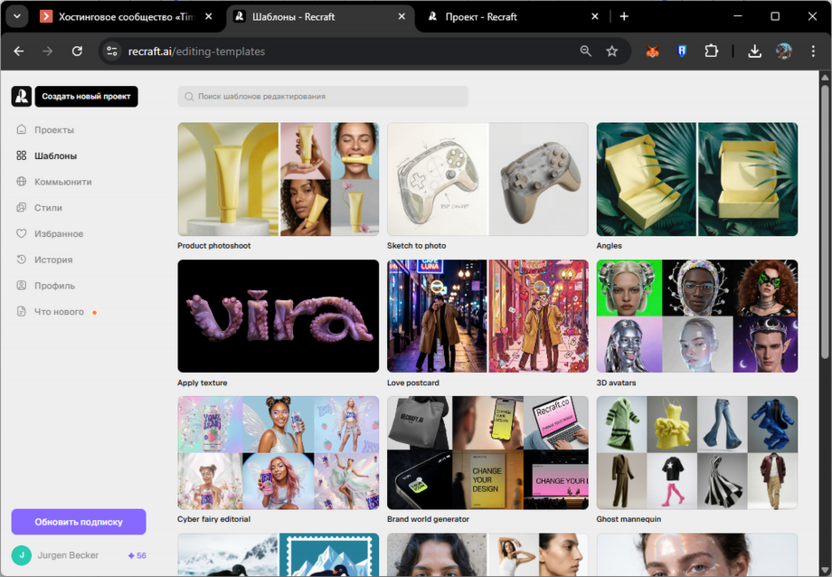Click the Стили icon

[21, 208]
